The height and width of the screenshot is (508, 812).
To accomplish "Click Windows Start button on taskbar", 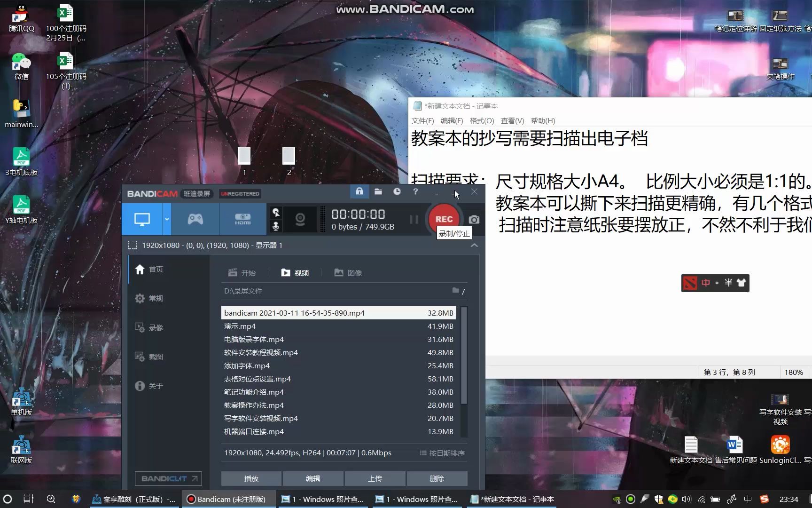I will (x=8, y=499).
